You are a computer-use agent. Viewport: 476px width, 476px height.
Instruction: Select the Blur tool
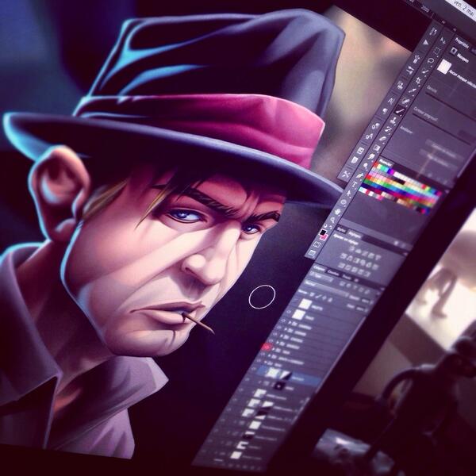[371, 156]
